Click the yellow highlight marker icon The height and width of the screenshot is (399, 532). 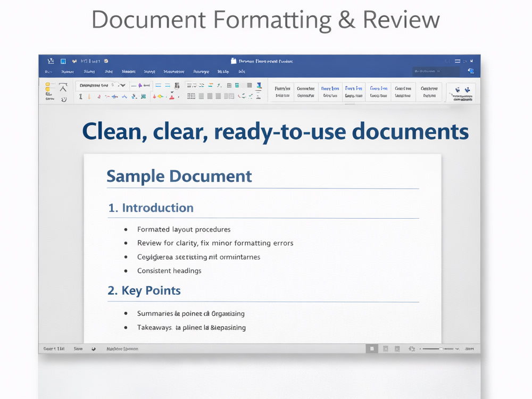pyautogui.click(x=160, y=96)
